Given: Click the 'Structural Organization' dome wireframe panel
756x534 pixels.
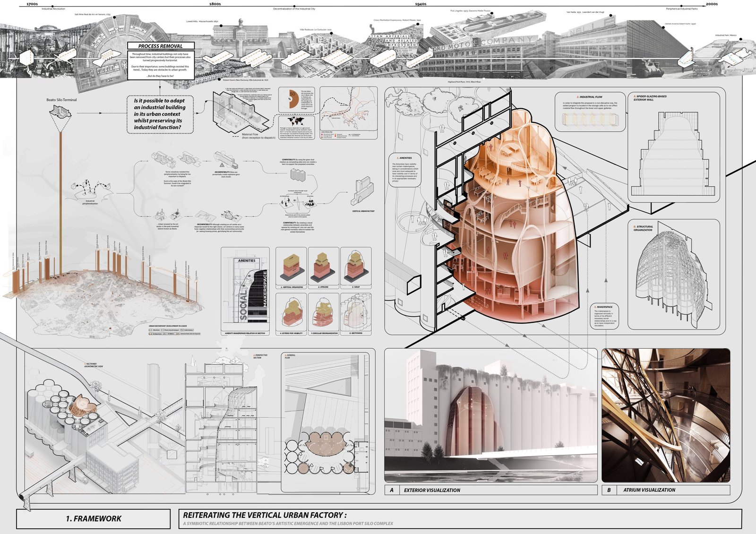Looking at the screenshot, I should pos(674,274).
